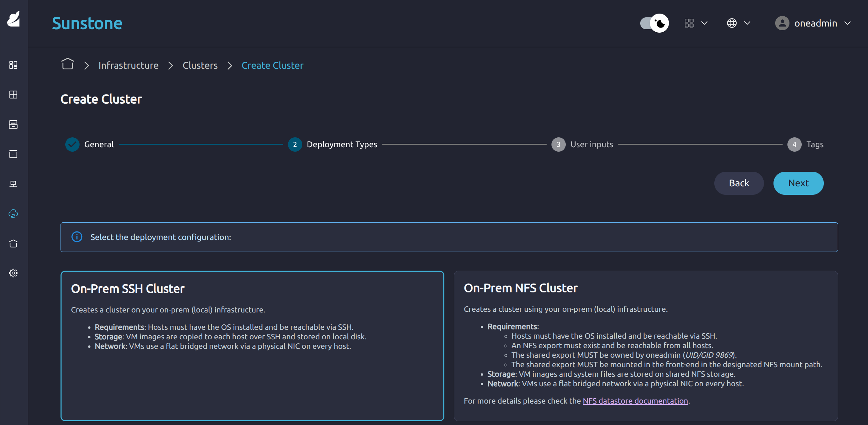Navigate to Clusters breadcrumb
The image size is (868, 425).
click(200, 65)
